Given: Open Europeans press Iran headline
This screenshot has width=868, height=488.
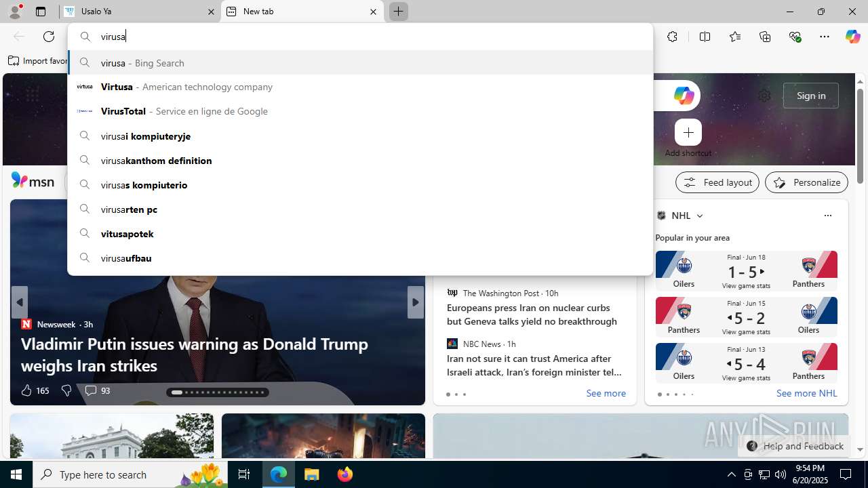Looking at the screenshot, I should pos(532,314).
